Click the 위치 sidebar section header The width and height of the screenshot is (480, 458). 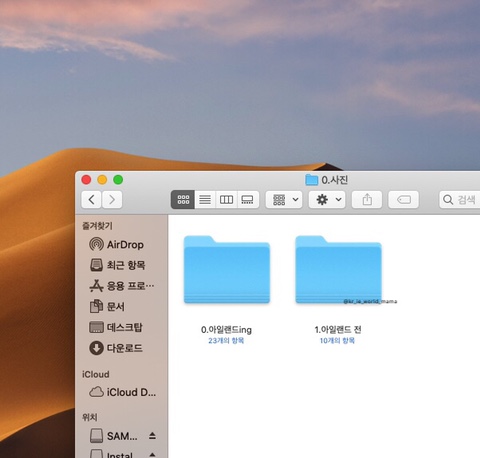(90, 417)
